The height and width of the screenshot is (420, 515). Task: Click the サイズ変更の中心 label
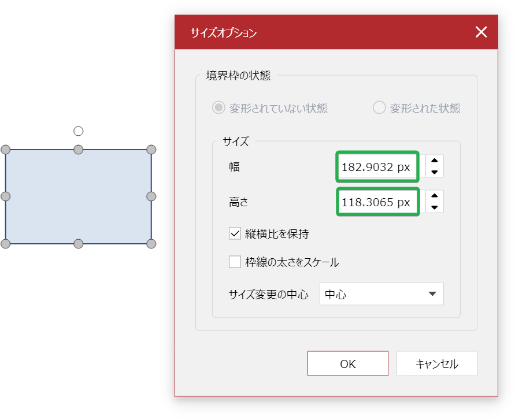coord(268,295)
